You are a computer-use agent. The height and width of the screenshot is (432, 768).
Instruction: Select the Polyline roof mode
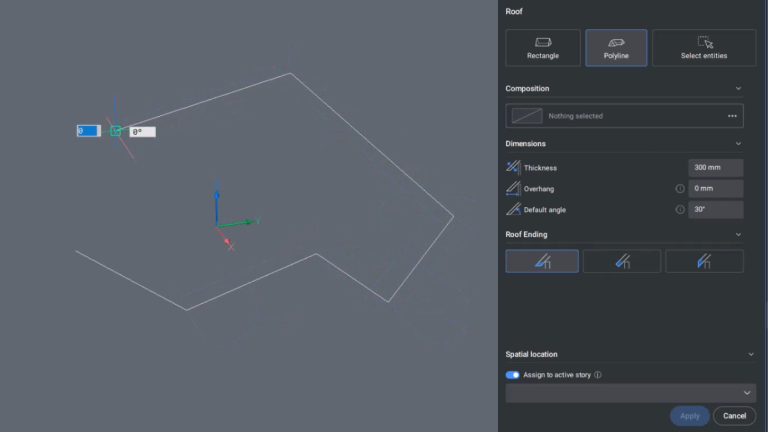click(x=616, y=48)
